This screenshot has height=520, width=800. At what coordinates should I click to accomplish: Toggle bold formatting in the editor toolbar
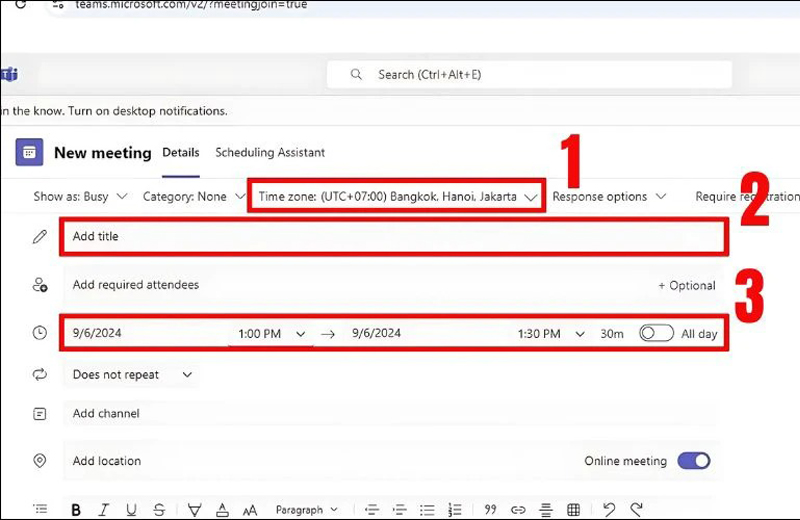tap(76, 510)
